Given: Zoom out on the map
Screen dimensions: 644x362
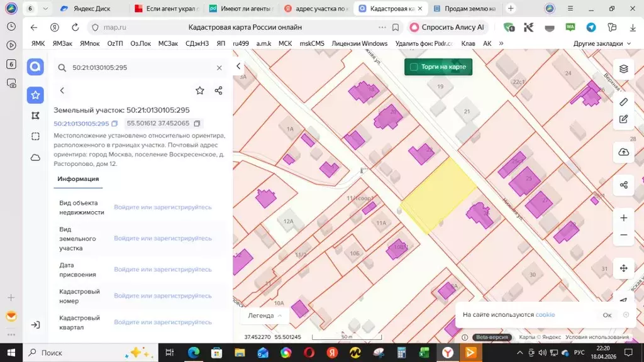Looking at the screenshot, I should [623, 235].
